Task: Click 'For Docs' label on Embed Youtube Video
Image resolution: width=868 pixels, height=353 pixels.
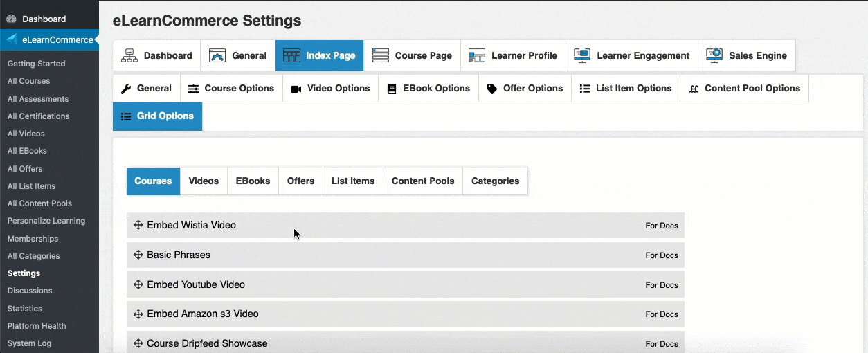Action: click(x=662, y=285)
